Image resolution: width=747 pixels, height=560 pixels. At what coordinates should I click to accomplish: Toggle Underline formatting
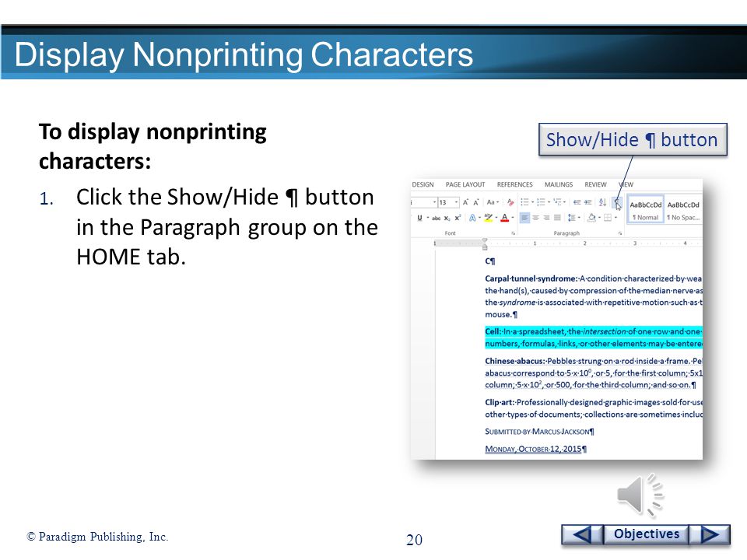[419, 218]
